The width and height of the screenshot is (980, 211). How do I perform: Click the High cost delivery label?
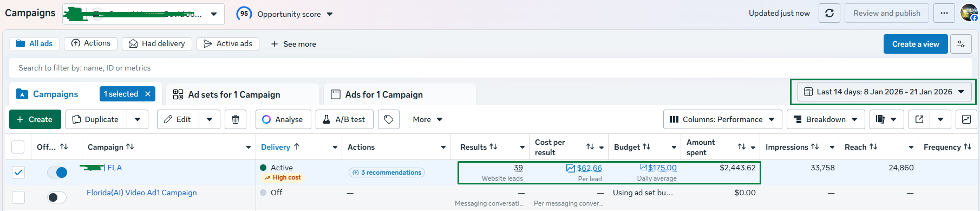tap(282, 177)
